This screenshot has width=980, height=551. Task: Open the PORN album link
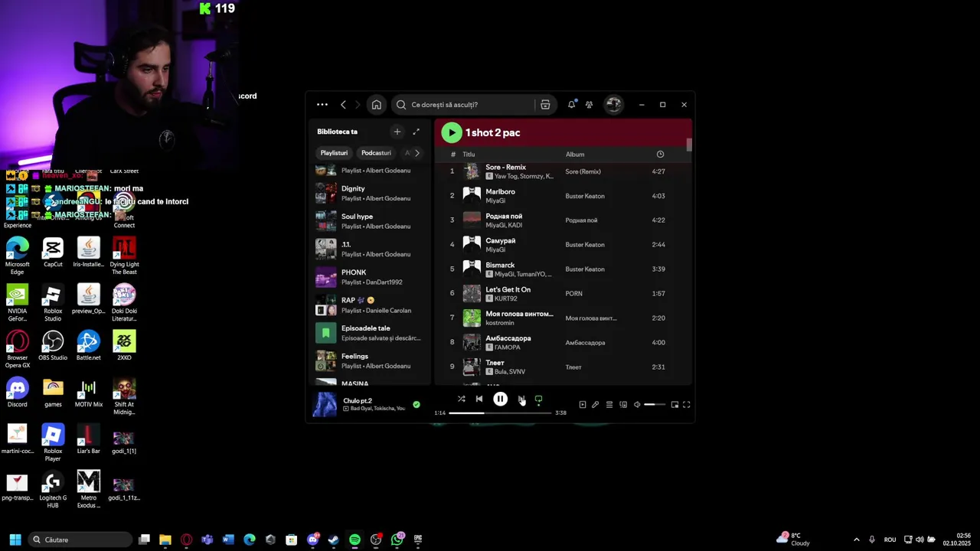(x=573, y=294)
